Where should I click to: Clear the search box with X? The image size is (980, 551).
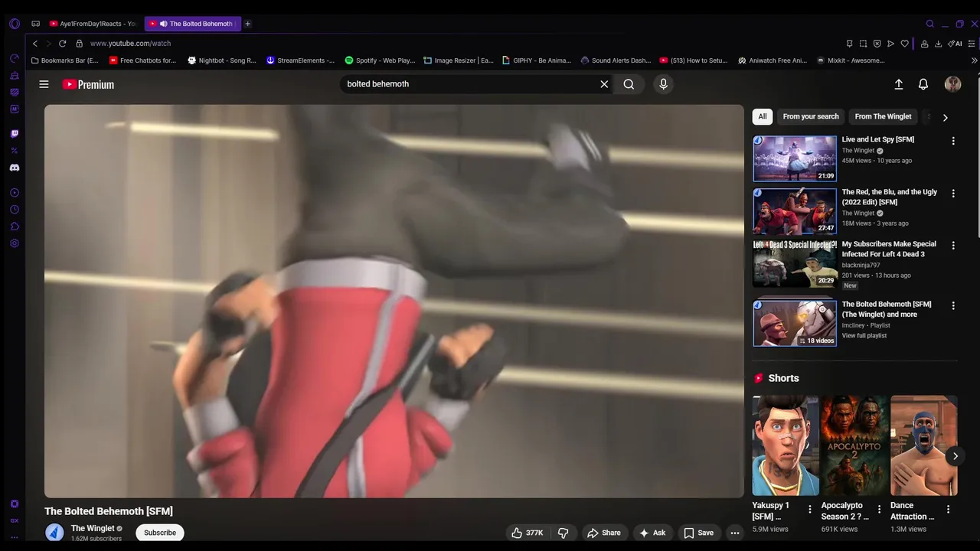click(x=604, y=84)
